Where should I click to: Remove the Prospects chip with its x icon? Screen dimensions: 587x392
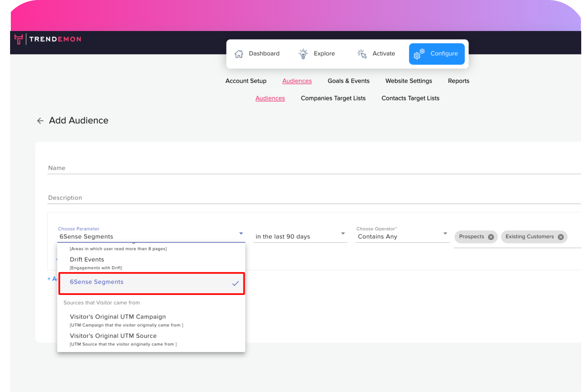tap(491, 237)
